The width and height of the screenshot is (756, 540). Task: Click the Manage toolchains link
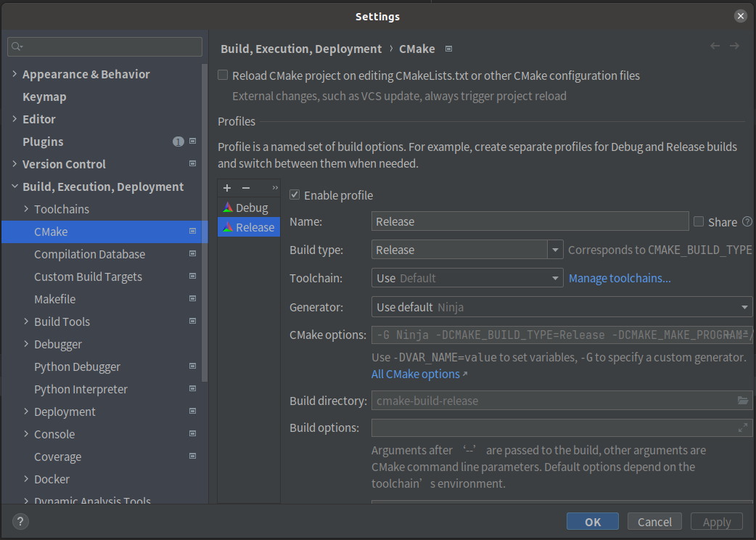(620, 278)
